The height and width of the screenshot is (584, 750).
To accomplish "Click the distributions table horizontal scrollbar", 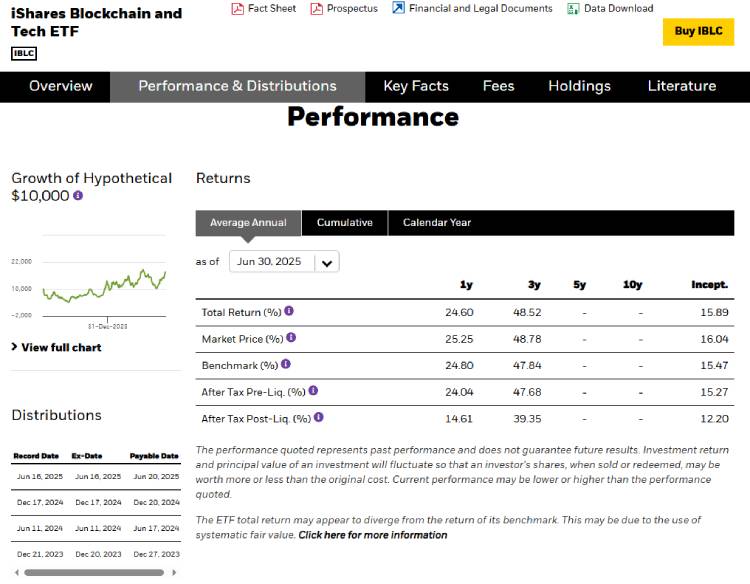I will (94, 573).
